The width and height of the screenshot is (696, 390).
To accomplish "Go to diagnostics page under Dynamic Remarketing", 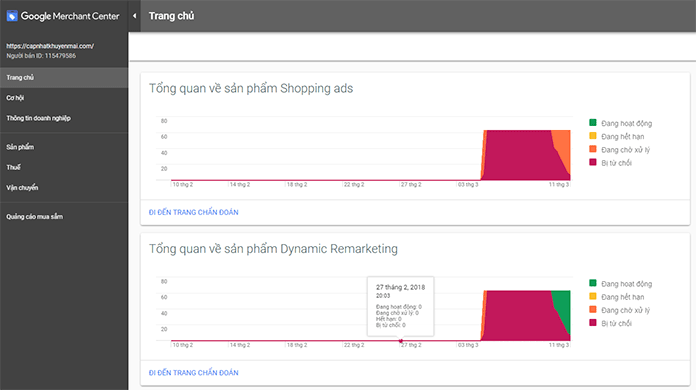I will [x=194, y=373].
